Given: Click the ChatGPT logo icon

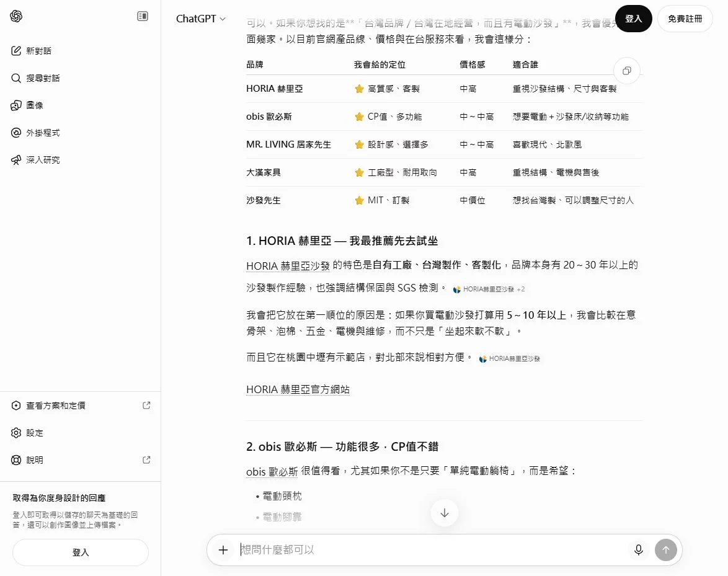Looking at the screenshot, I should point(16,16).
